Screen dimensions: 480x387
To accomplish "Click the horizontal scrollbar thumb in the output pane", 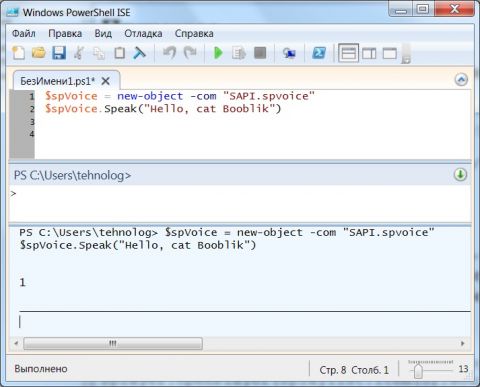I will coord(113,343).
